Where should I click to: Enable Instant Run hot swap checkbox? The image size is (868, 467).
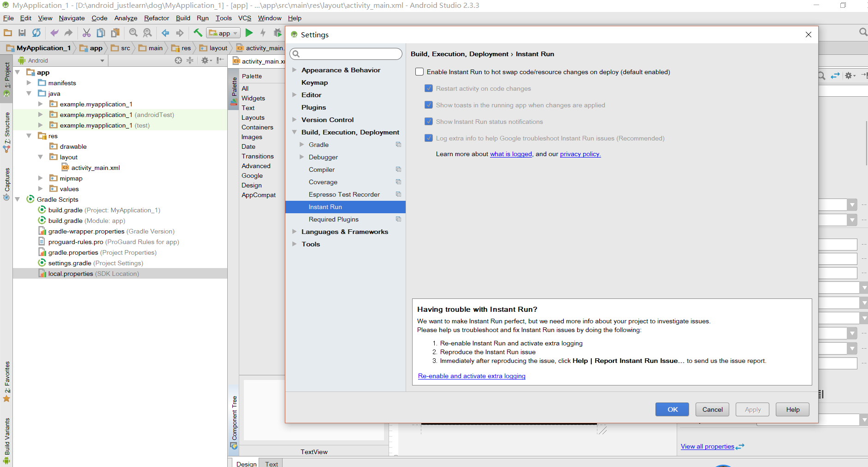(x=419, y=71)
